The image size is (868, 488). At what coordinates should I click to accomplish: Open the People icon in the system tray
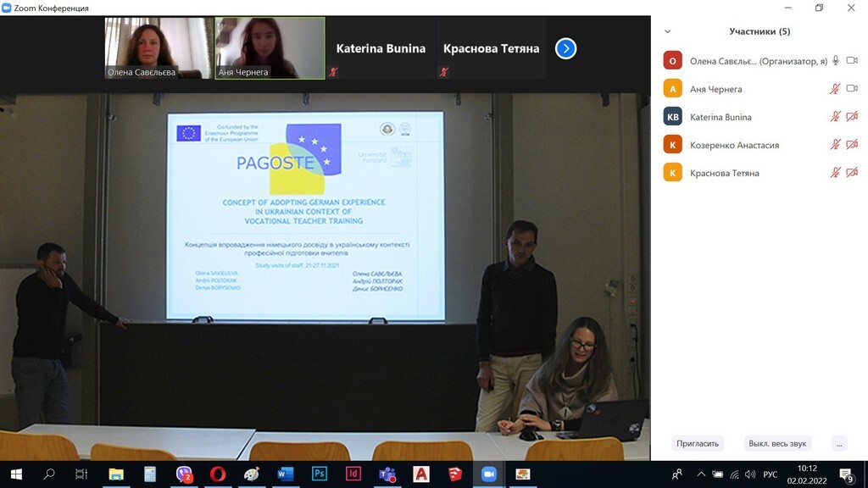(677, 474)
